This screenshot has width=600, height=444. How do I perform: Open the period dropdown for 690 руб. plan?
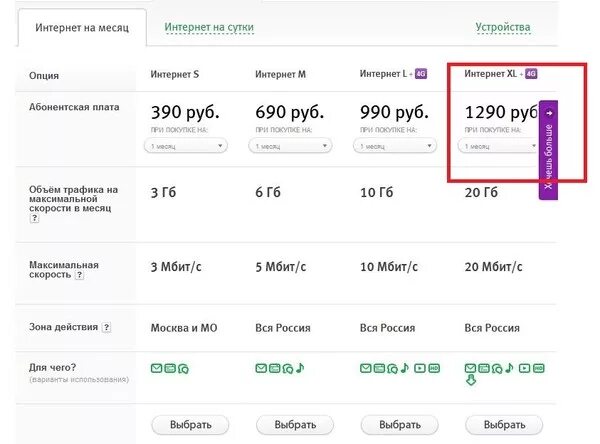tap(290, 146)
